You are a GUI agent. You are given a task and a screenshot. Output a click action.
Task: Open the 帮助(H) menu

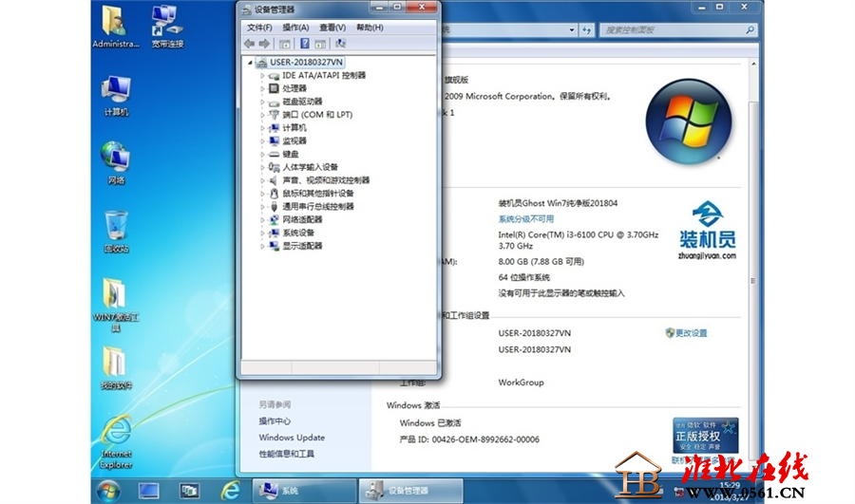pyautogui.click(x=370, y=28)
